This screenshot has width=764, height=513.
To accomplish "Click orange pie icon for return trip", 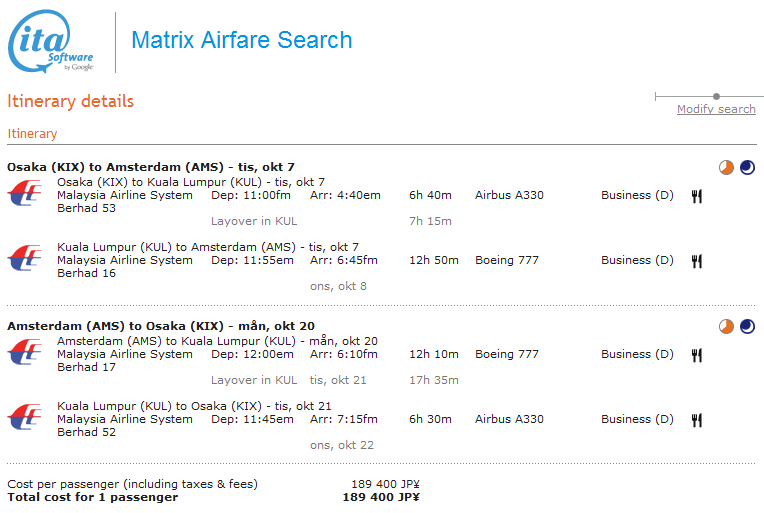I will tap(727, 327).
